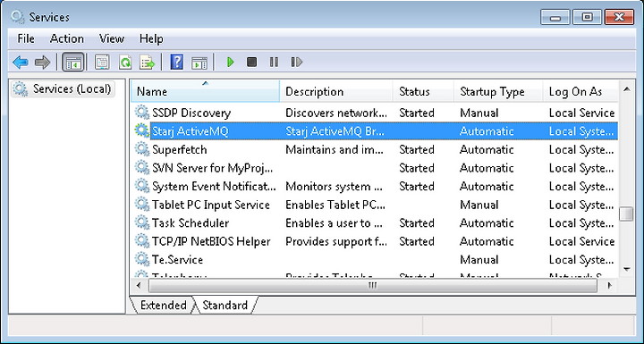Sort by the Description column header
644x344 pixels.
point(336,91)
